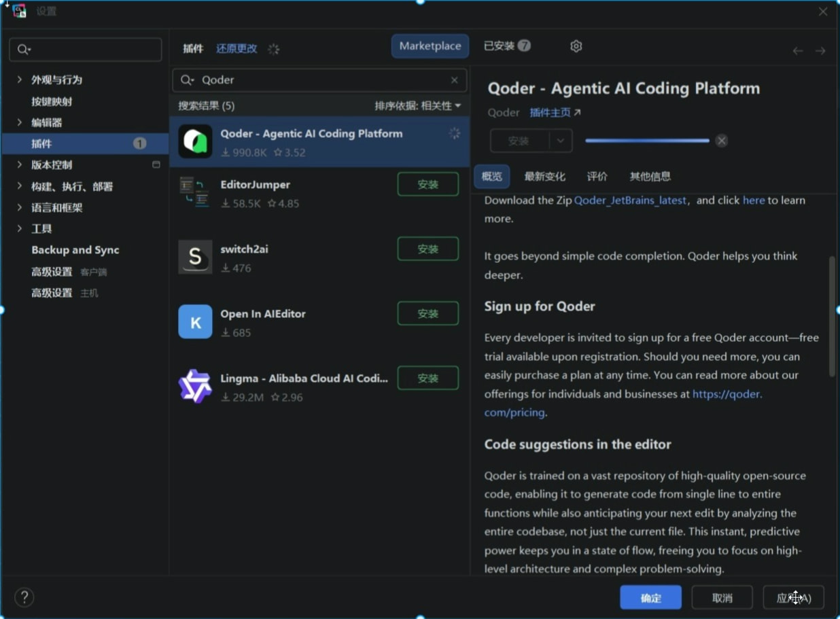This screenshot has width=840, height=619.
Task: Switch to the 已安装 tab
Action: pos(507,46)
